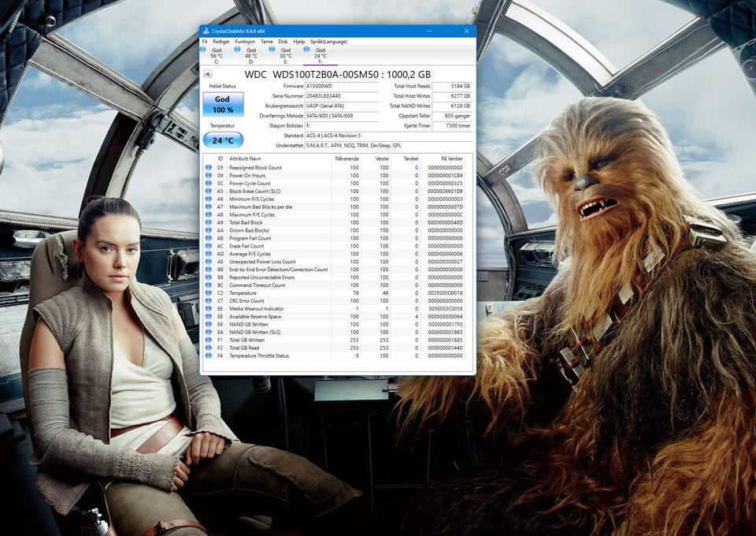Click status orb for Program Fail Count
Viewport: 756px width, 536px height.
pos(208,238)
